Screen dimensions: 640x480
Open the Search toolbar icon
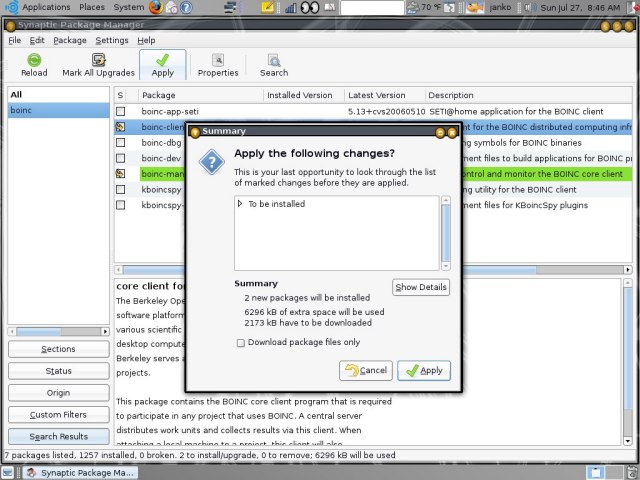click(274, 60)
